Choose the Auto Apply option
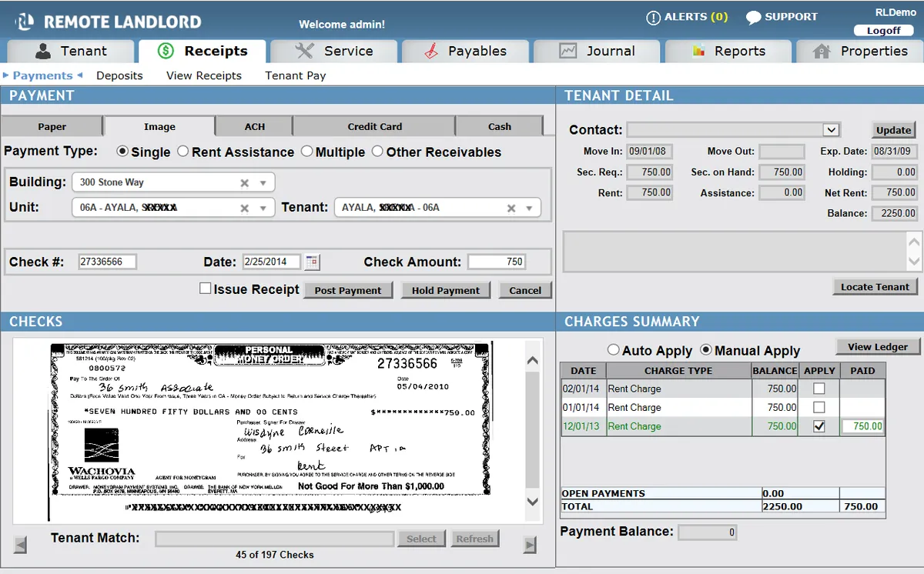 tap(613, 350)
